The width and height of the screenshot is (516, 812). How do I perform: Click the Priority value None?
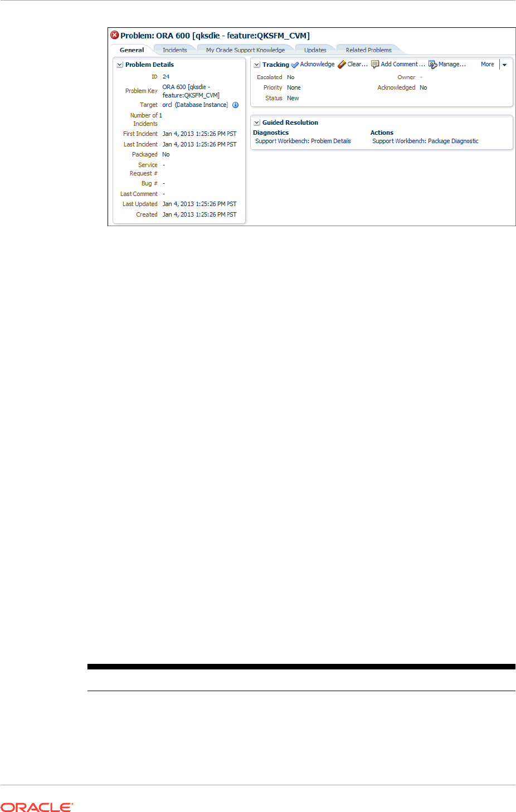294,87
